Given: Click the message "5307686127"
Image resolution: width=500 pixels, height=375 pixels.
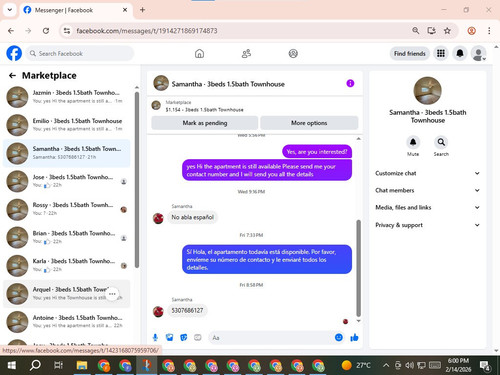Looking at the screenshot, I should 187,310.
